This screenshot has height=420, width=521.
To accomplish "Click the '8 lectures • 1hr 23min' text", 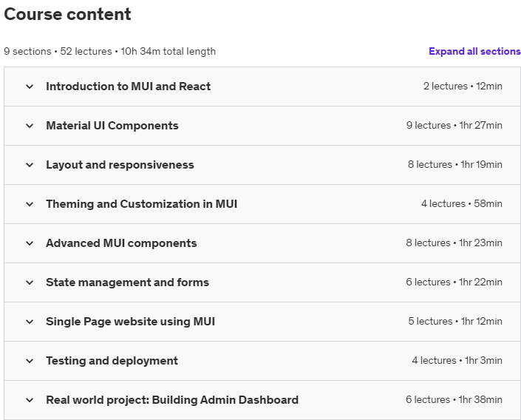I will coord(454,243).
